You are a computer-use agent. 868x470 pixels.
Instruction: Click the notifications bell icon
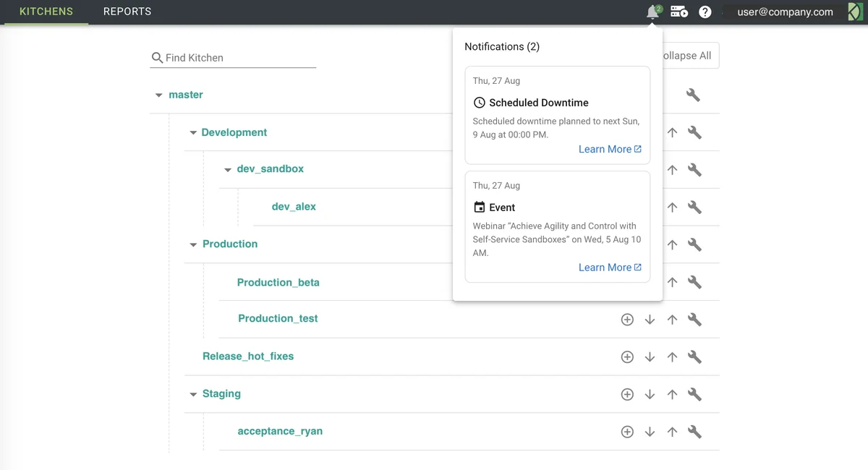[x=652, y=12]
